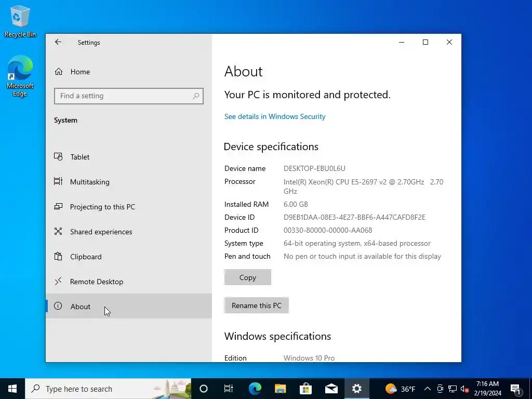Open the Multitasking settings page
This screenshot has width=532, height=399.
129,182
